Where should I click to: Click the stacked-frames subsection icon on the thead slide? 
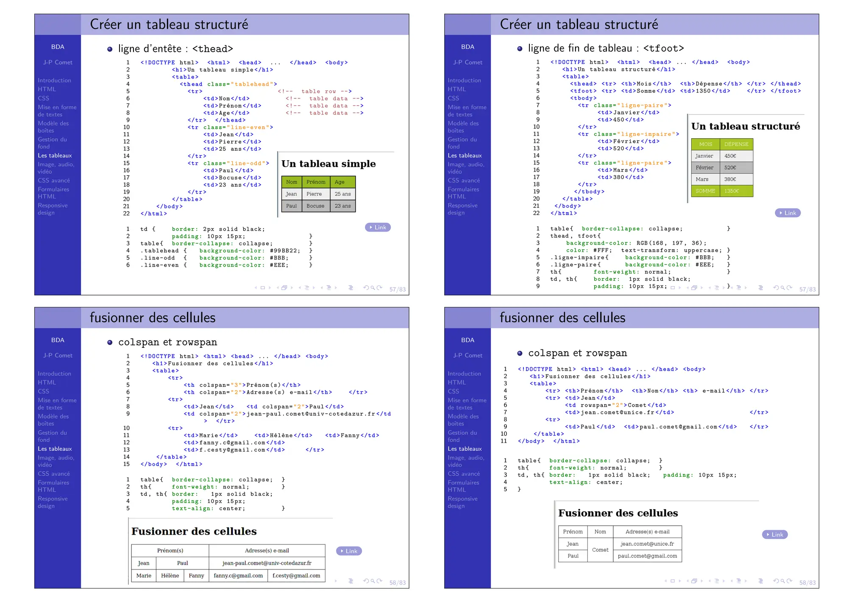click(x=284, y=288)
